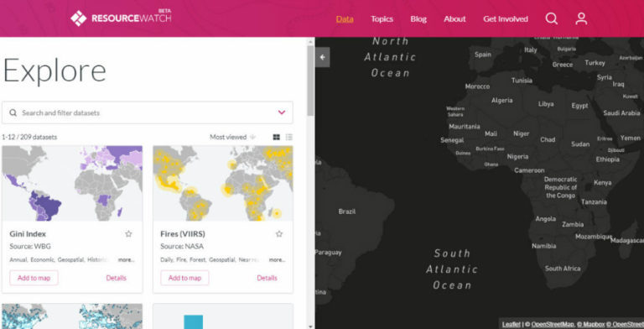Open Details for Fires (VIIRS)
644x329 pixels.
(267, 278)
